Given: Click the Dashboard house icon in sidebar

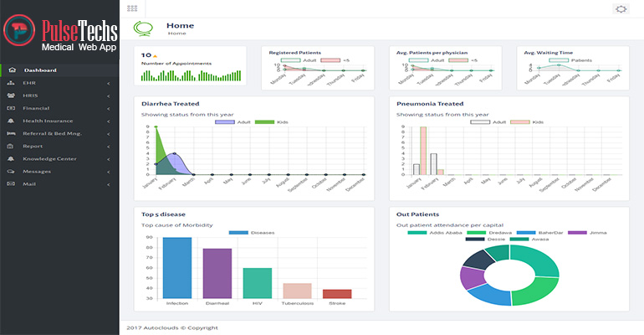Looking at the screenshot, I should [x=11, y=70].
